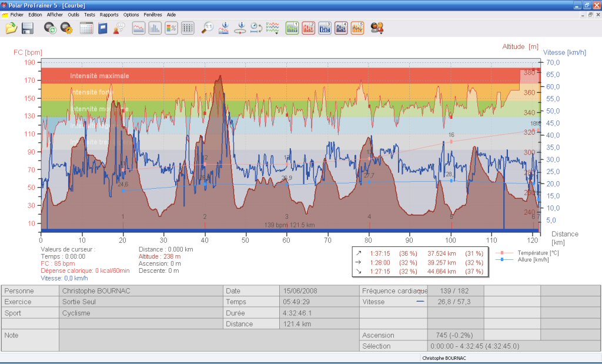Open the Outils menu
Viewport: 602px width, 364px height.
coord(73,15)
